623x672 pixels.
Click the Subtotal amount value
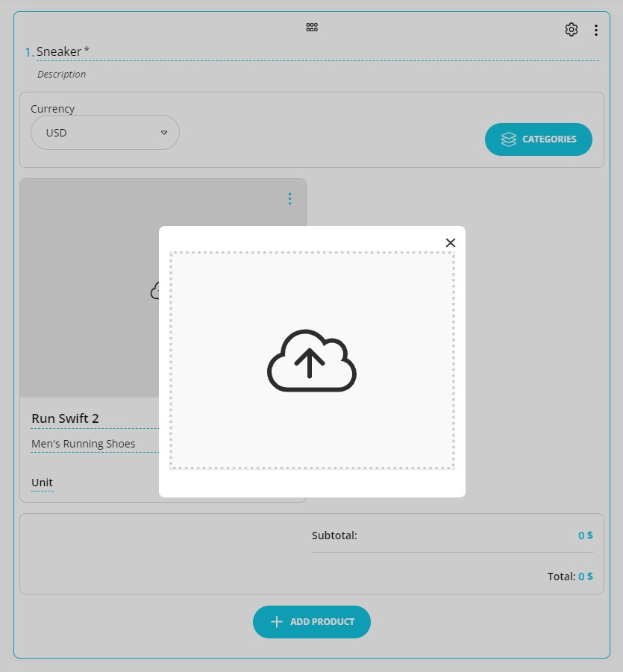tap(585, 536)
